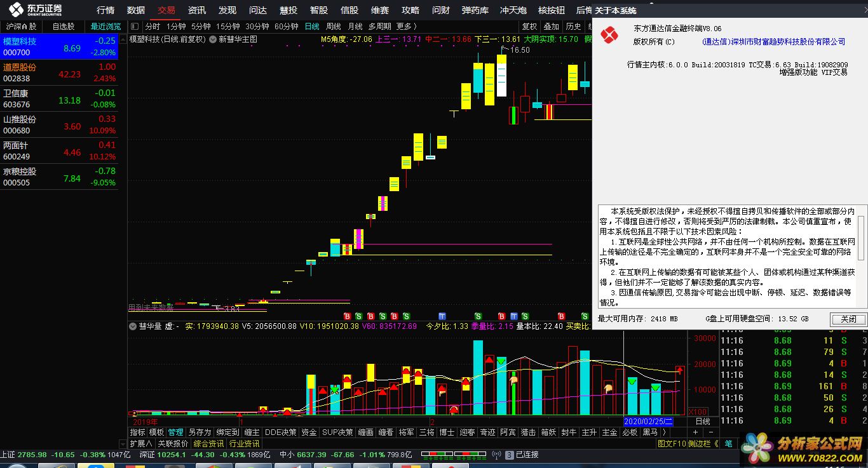Switch chart to 周线 period
This screenshot has width=868, height=468.
(x=334, y=27)
